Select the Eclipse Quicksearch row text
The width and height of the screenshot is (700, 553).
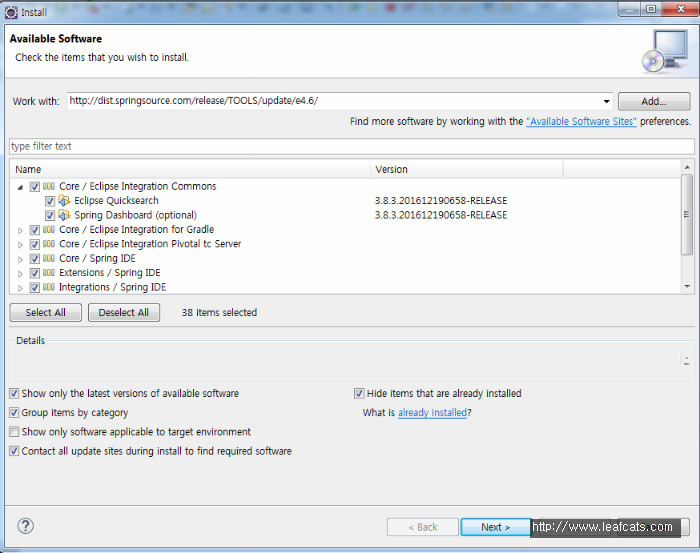[x=116, y=200]
